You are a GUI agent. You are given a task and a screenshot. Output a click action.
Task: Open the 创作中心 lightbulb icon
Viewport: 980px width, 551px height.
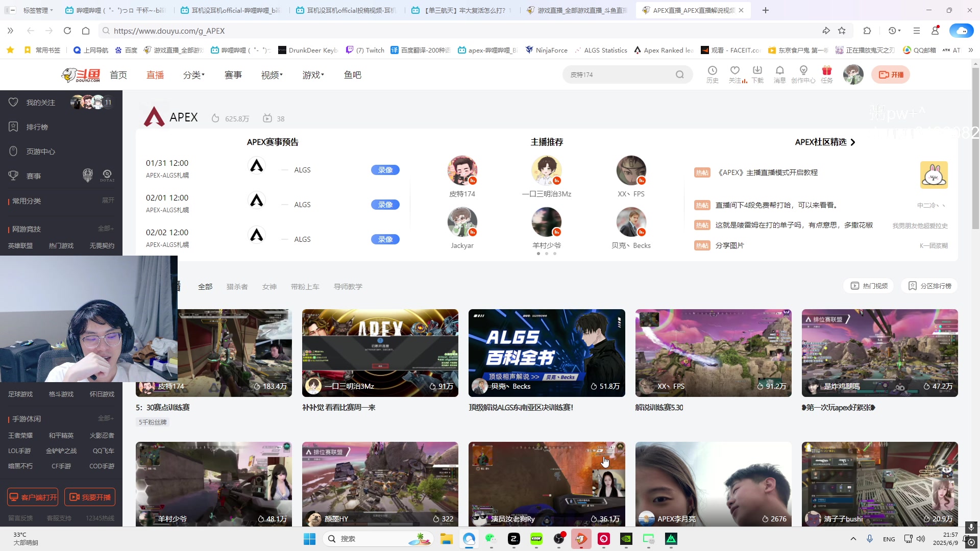[803, 74]
